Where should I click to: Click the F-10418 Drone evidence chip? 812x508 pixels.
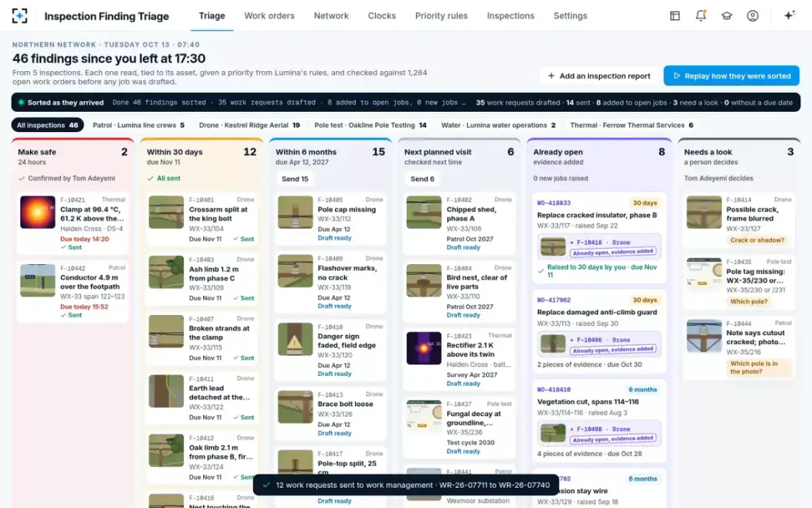tap(599, 247)
